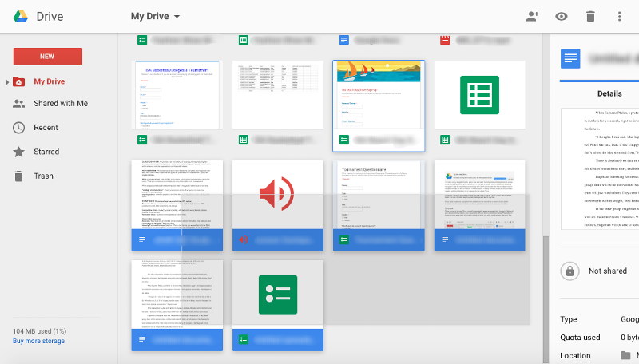
Task: Click the Details tab in side panel
Action: pyautogui.click(x=609, y=93)
